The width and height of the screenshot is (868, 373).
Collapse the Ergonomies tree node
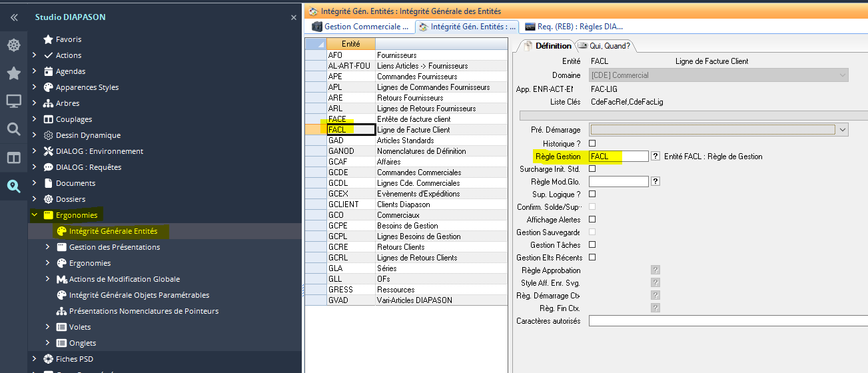click(x=35, y=215)
